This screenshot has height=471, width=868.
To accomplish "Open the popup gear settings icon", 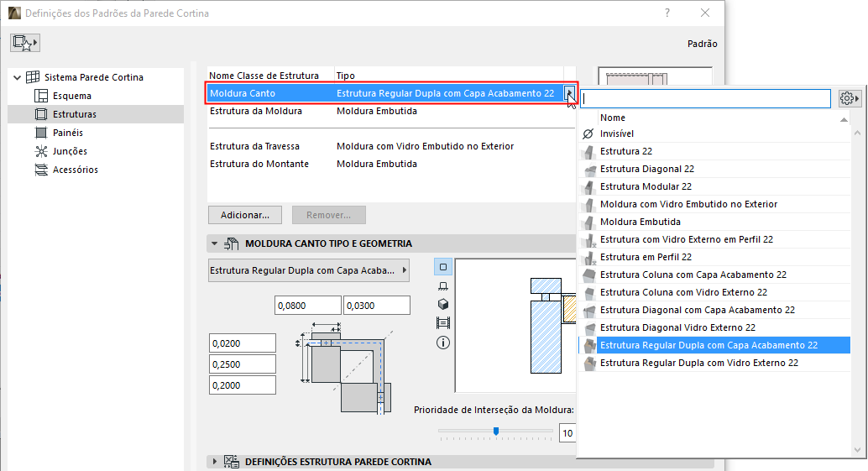I will [x=850, y=98].
